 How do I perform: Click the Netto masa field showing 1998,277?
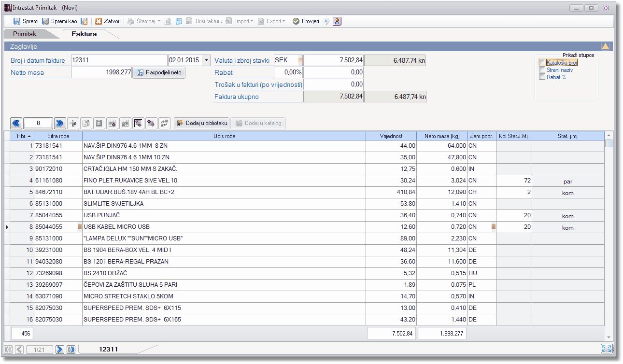pos(101,72)
